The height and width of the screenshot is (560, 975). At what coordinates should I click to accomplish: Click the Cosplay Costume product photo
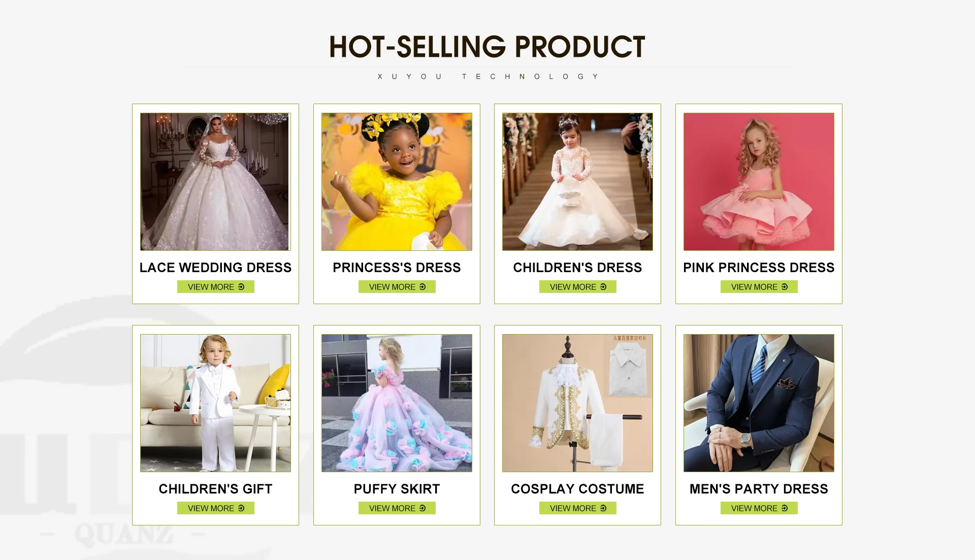pyautogui.click(x=577, y=403)
